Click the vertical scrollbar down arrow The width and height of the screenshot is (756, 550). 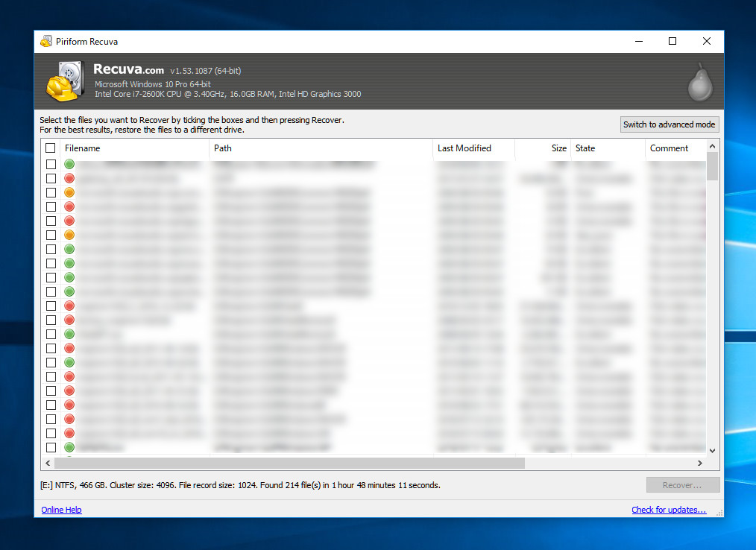click(x=712, y=451)
